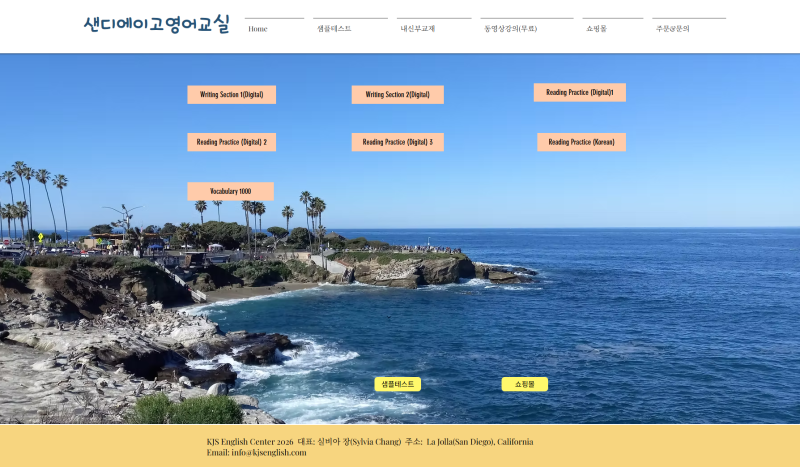800x467 pixels.
Task: Click the KJS English Center 2026 footer text
Action: point(250,441)
